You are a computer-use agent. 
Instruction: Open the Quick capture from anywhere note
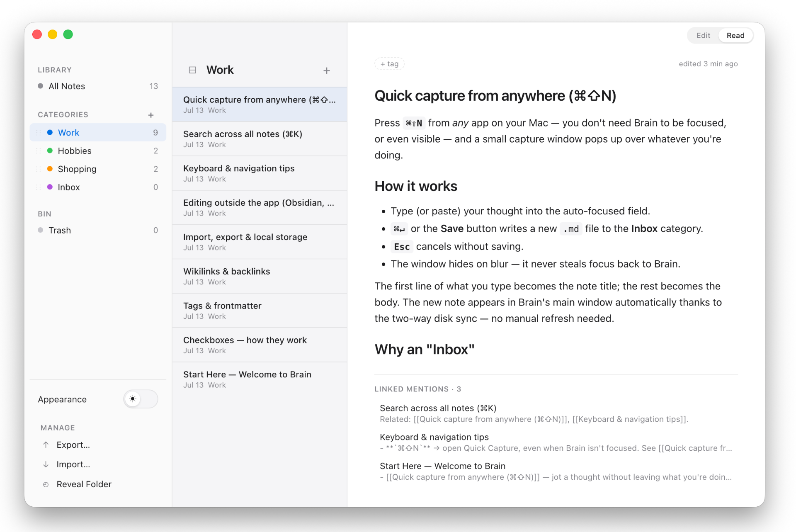[x=260, y=104]
